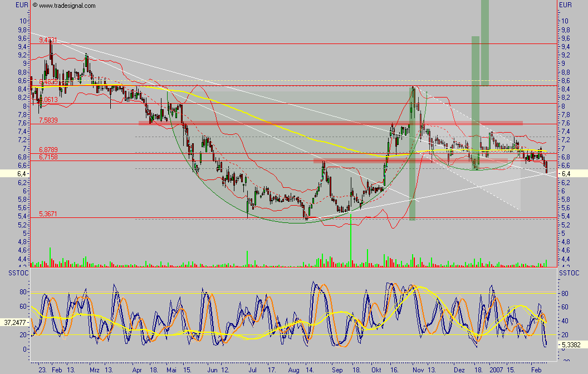Click the 5,3382 stochastic value on right axis
This screenshot has width=588, height=374.
pyautogui.click(x=572, y=344)
